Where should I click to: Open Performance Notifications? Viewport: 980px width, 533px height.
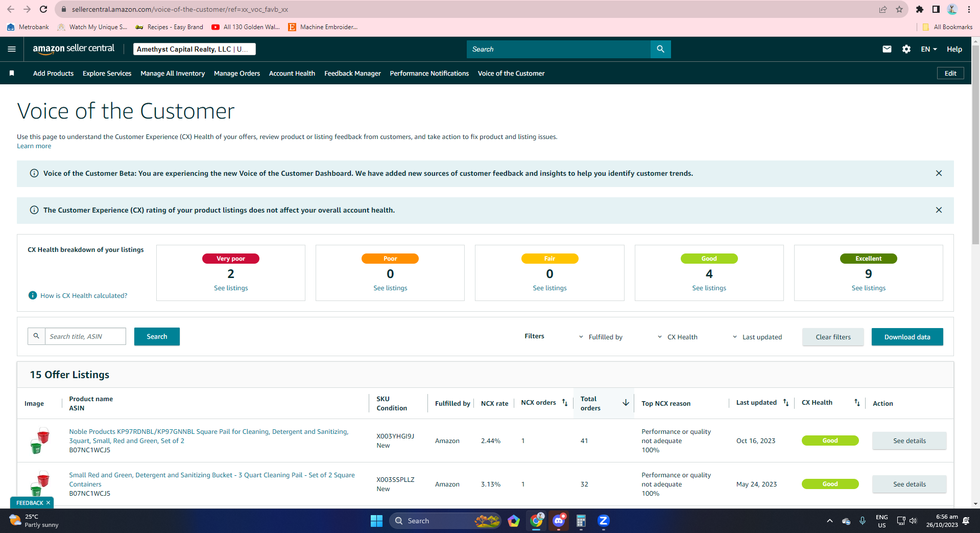[x=429, y=73]
